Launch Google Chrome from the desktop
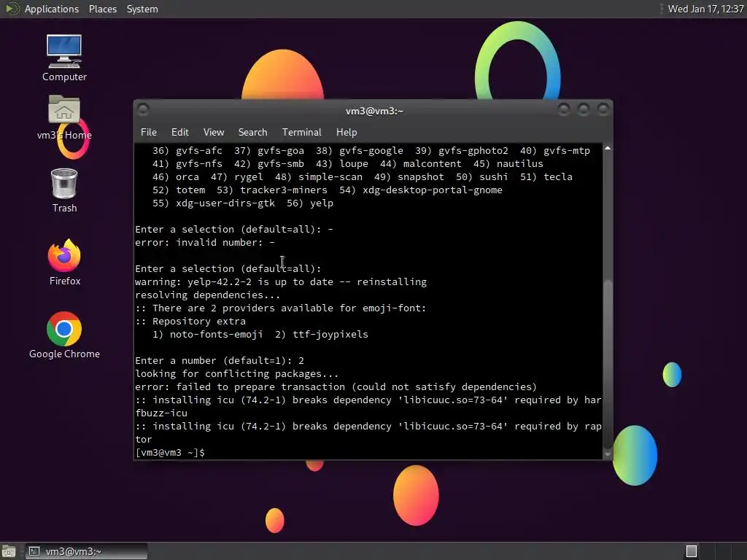This screenshot has width=747, height=560. [64, 335]
